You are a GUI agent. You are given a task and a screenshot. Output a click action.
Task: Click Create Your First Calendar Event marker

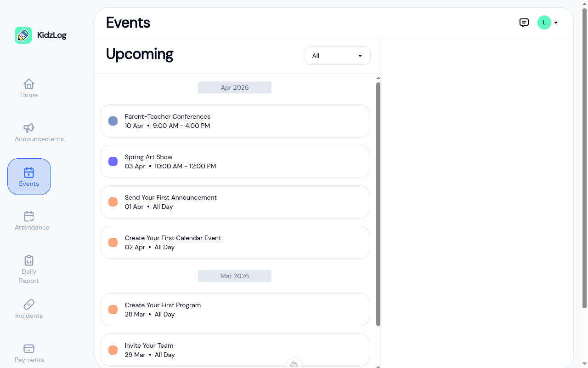[113, 242]
